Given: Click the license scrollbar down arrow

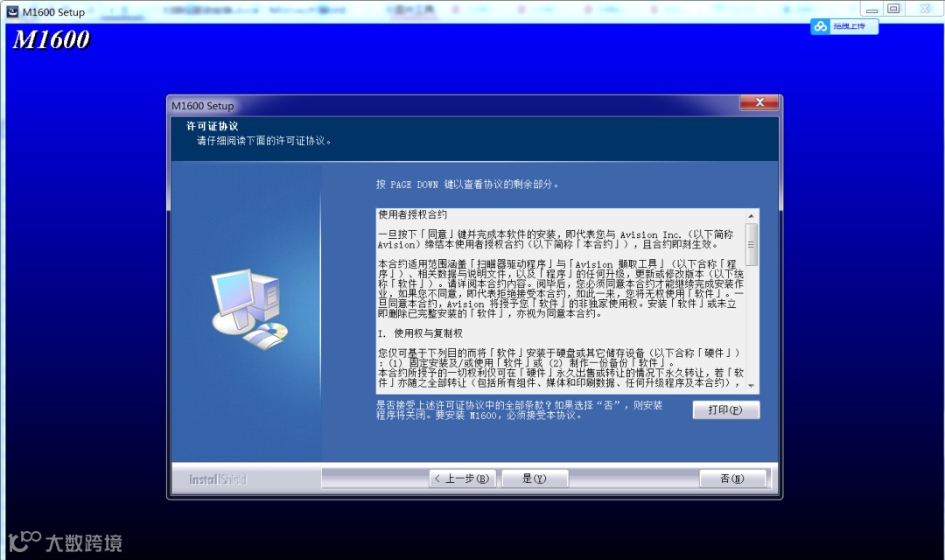Looking at the screenshot, I should [751, 385].
